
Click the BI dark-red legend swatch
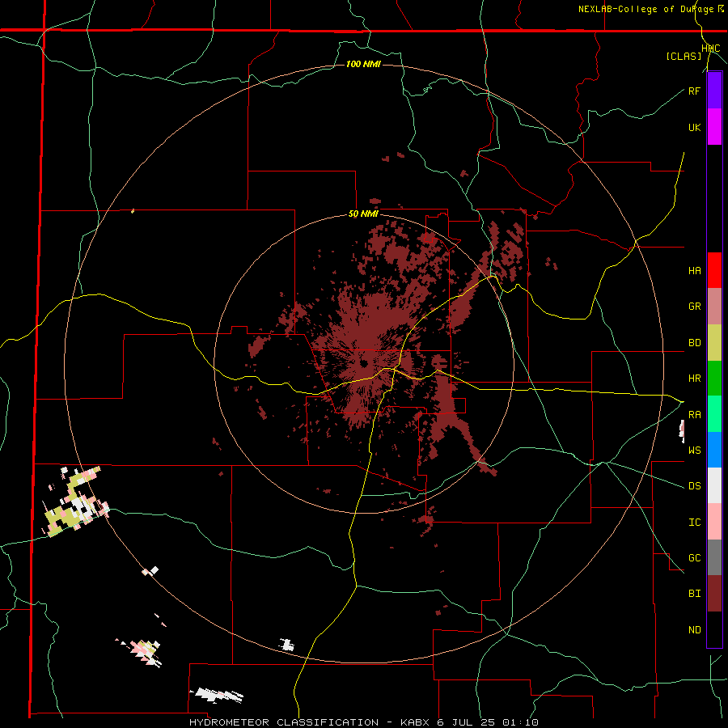714,594
